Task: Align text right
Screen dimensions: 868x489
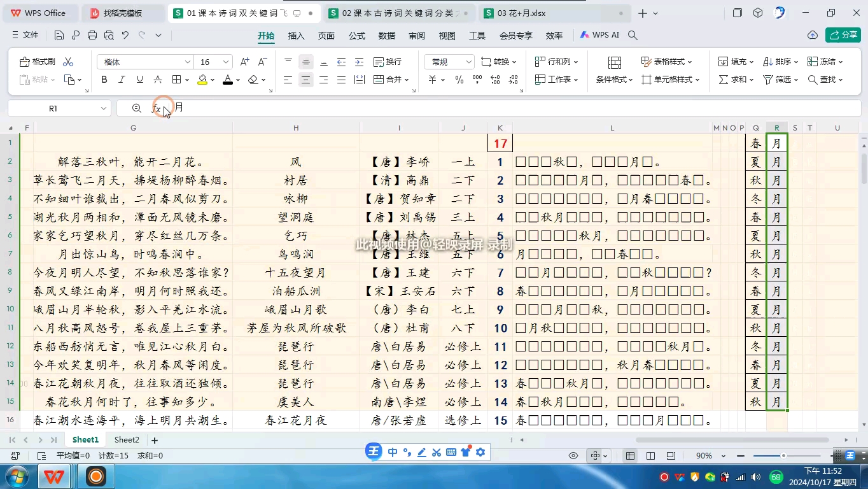Action: [x=324, y=80]
